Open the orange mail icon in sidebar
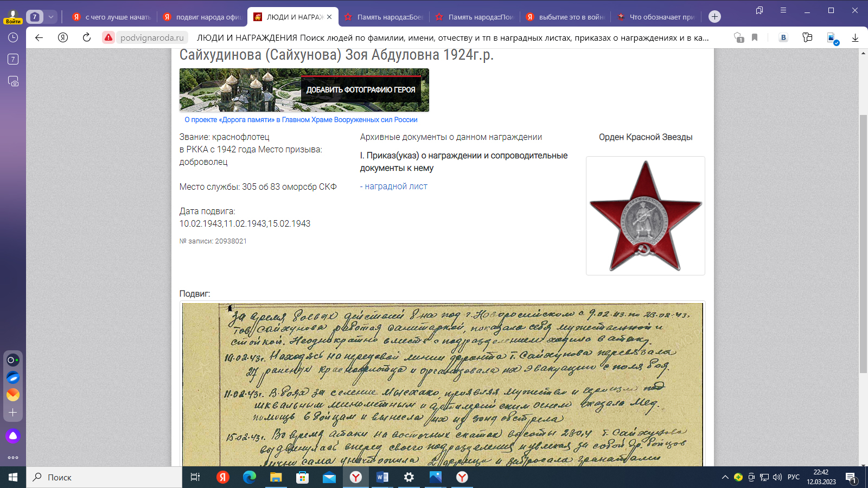 [x=13, y=395]
